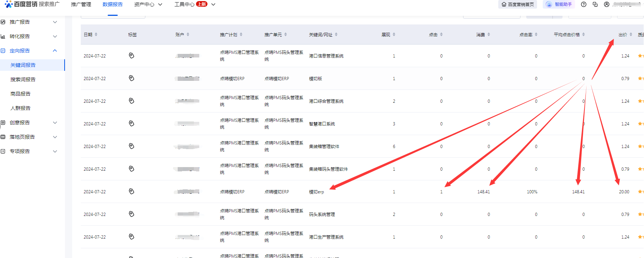Open 人群报告 from the sidebar

(20, 108)
